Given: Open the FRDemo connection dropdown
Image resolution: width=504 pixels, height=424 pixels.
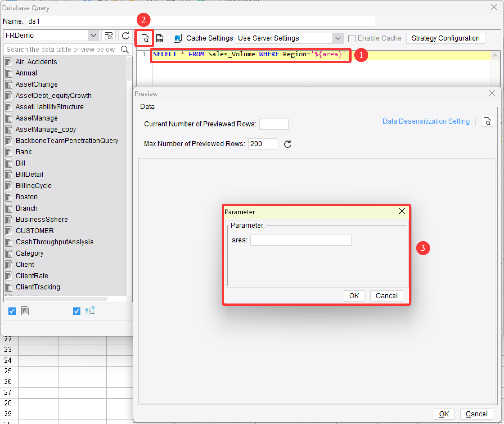Looking at the screenshot, I should [93, 35].
